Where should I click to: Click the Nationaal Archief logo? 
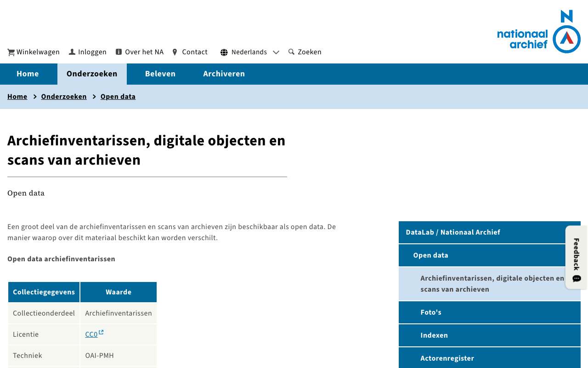click(539, 32)
